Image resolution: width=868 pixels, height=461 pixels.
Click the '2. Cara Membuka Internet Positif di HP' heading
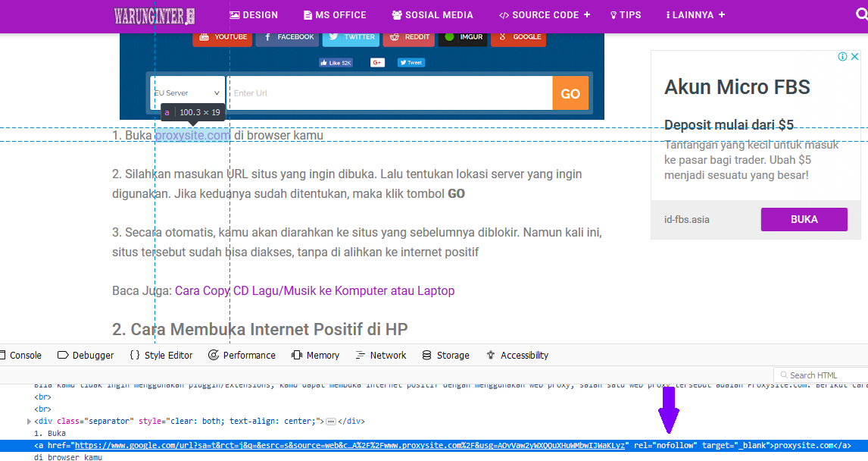[x=261, y=329]
